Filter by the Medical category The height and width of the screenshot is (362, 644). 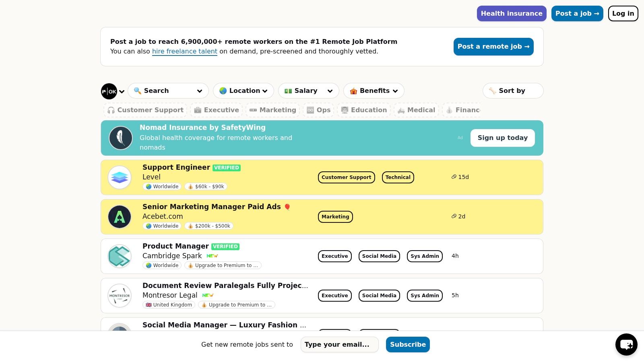(x=416, y=110)
